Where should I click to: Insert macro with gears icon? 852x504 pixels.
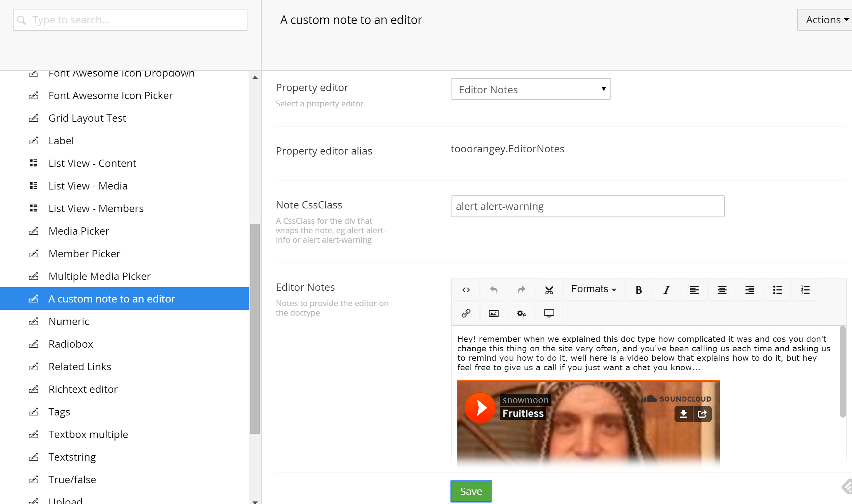pos(521,313)
